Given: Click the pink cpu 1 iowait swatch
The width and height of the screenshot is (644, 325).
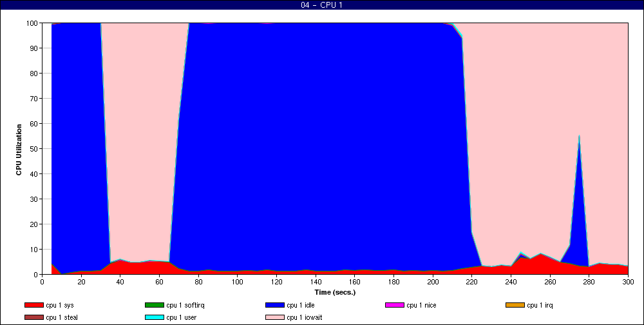Looking at the screenshot, I should coord(275,318).
